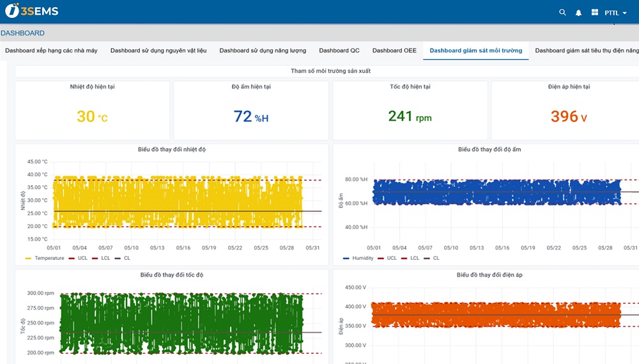Viewport: 639px width, 364px height.
Task: Toggle Temperature series in legend
Action: pos(45,258)
